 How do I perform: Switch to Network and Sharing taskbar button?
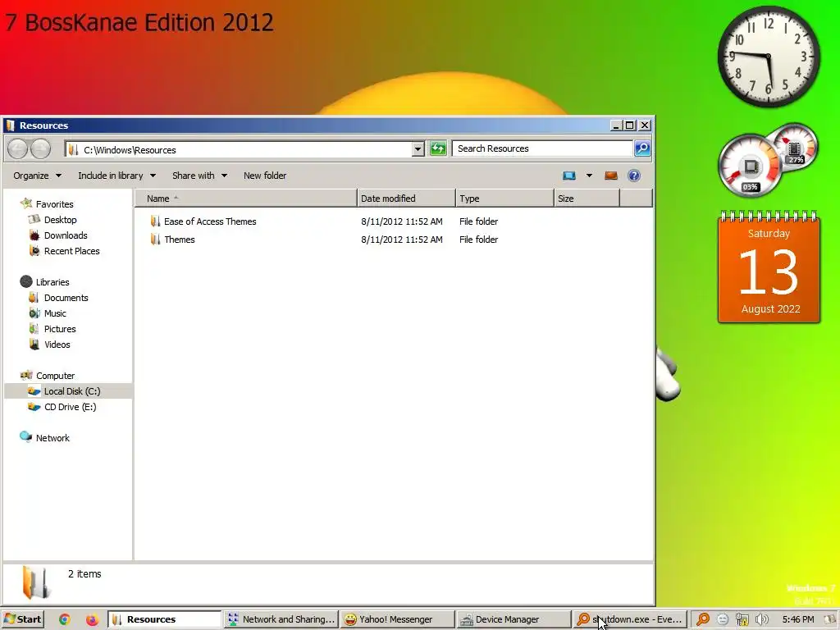click(281, 619)
